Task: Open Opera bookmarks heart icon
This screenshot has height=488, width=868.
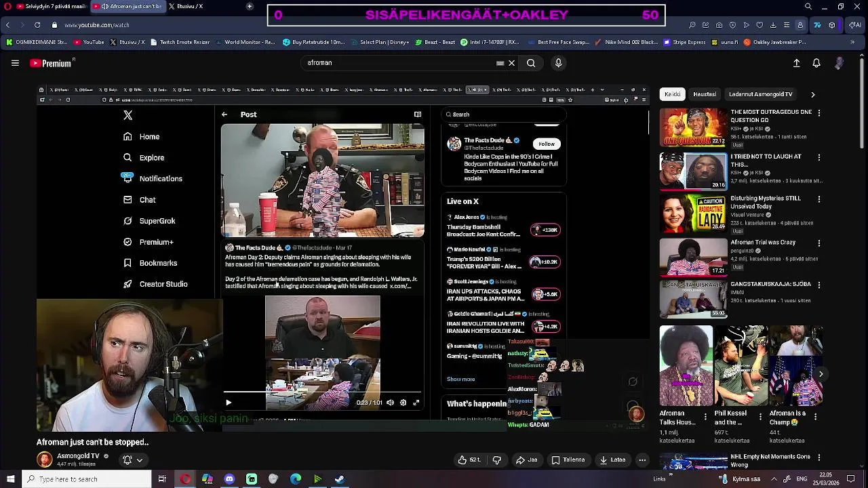Action: (759, 25)
